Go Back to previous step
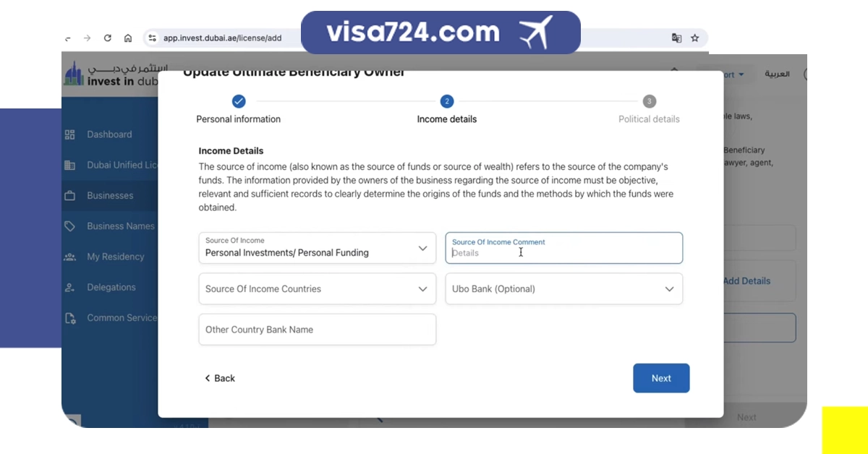The height and width of the screenshot is (454, 868). [220, 378]
